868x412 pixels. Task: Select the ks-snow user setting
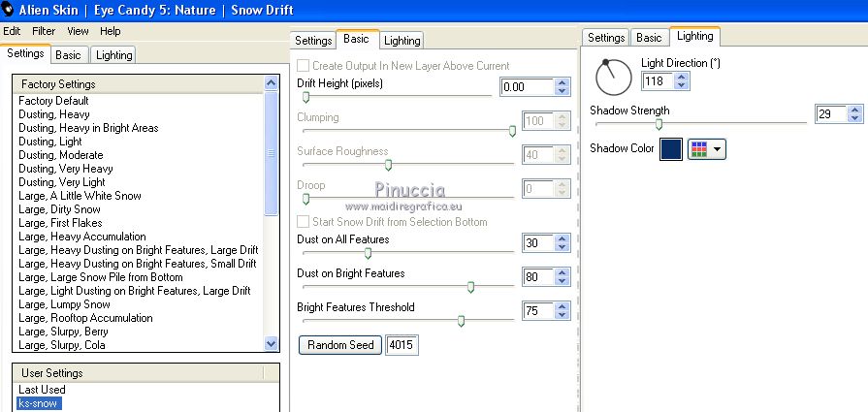(x=39, y=403)
